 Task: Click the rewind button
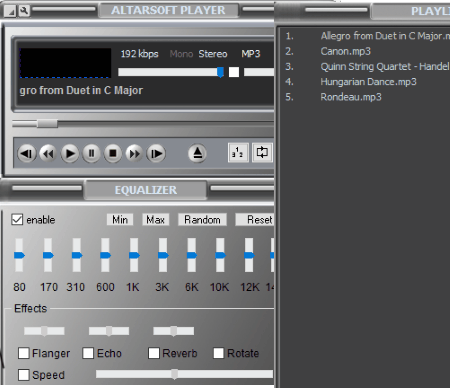click(x=48, y=154)
